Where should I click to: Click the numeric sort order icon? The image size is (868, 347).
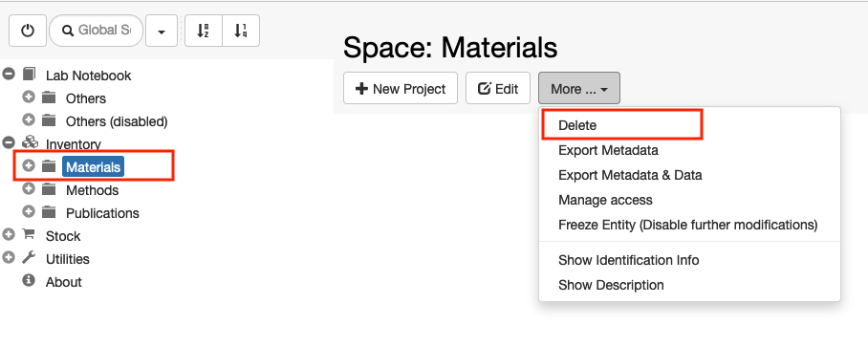pos(240,31)
